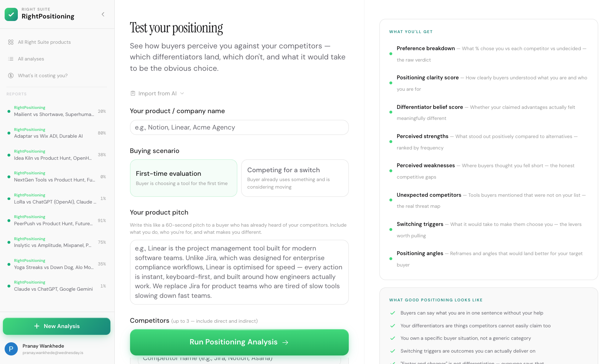Open the What's it costing you page
This screenshot has width=611, height=364.
(x=43, y=75)
